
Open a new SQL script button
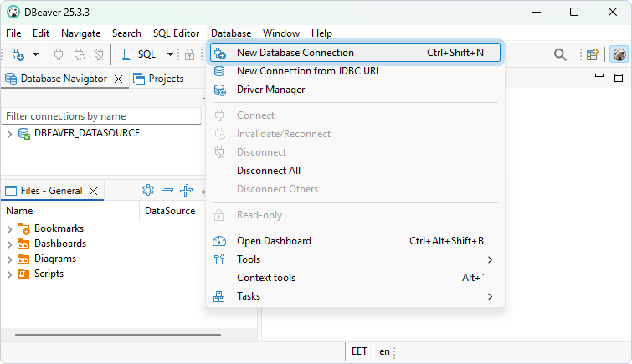(139, 54)
